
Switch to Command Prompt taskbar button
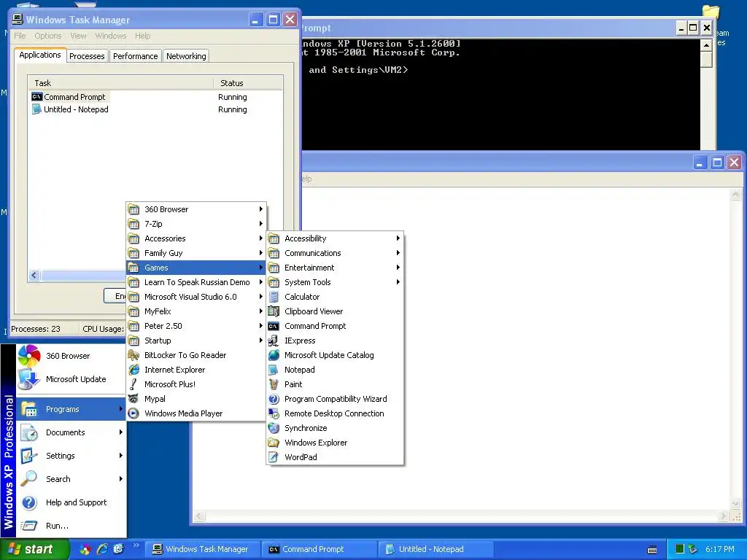click(x=320, y=549)
